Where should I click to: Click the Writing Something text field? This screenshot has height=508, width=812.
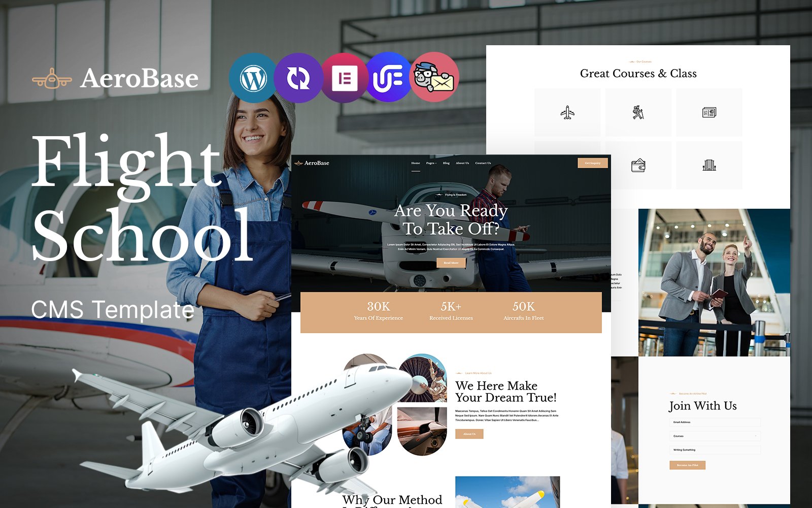click(x=715, y=450)
